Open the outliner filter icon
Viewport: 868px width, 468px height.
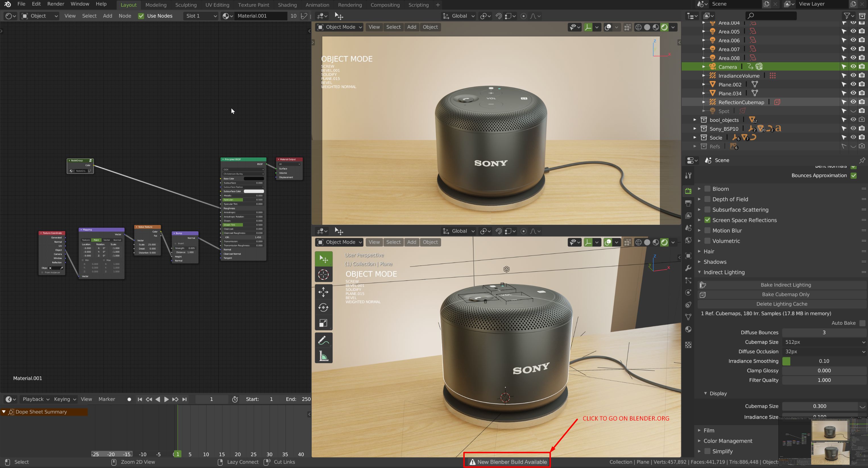coord(846,16)
